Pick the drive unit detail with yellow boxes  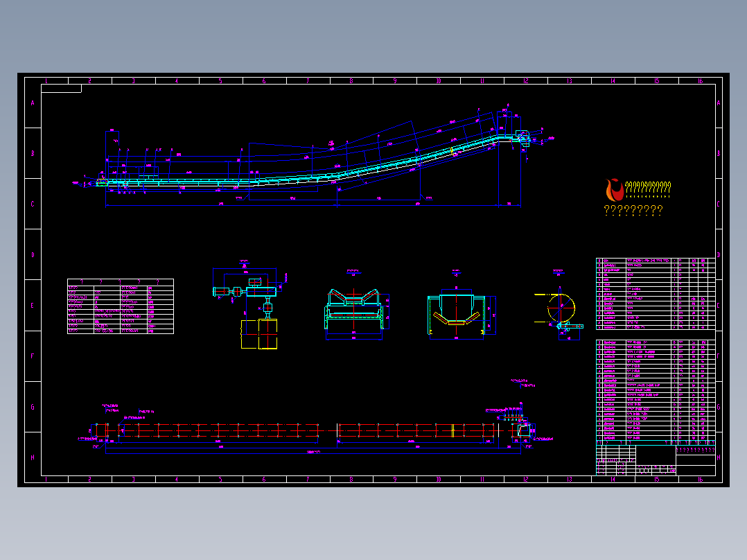tap(250, 305)
